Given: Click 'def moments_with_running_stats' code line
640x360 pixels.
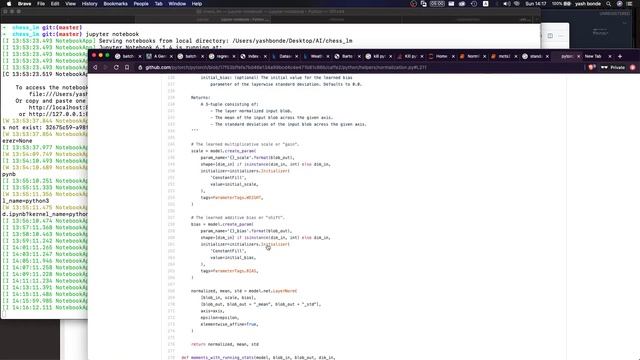Looking at the screenshot, I should tap(258, 358).
